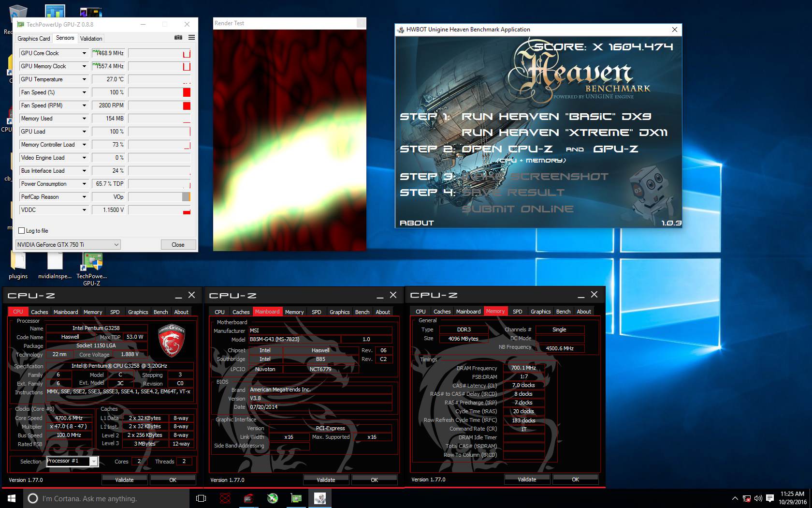The width and height of the screenshot is (812, 508).
Task: Switch to the Graphics Card tab in GPU-Z
Action: [x=33, y=38]
